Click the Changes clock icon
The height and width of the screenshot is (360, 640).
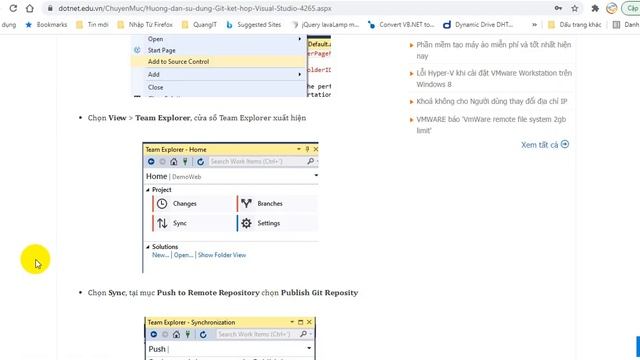pos(162,204)
